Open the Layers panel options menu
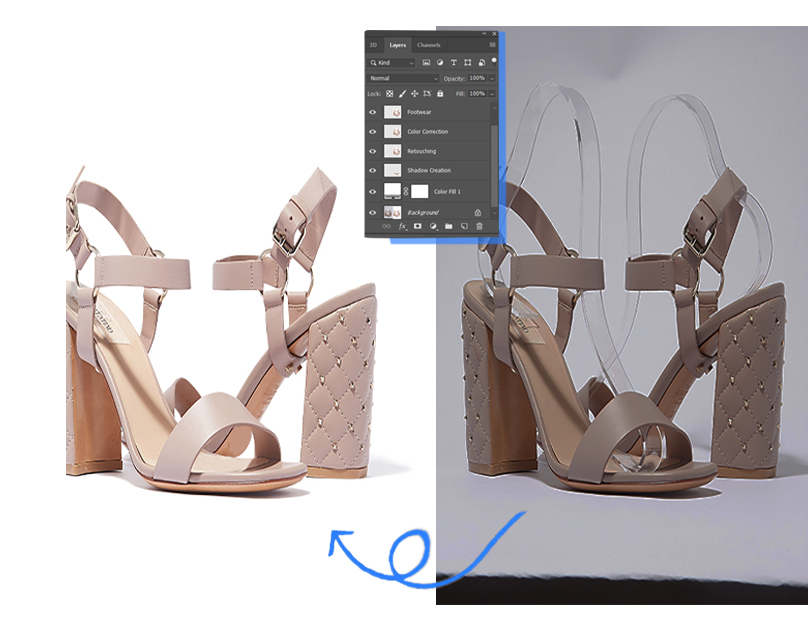This screenshot has height=632, width=808. [x=492, y=45]
